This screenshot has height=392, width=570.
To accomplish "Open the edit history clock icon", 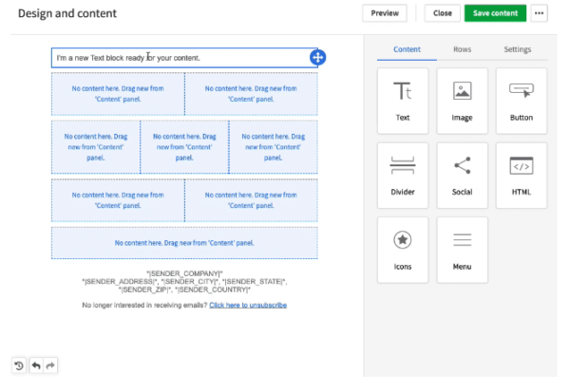I will [19, 365].
